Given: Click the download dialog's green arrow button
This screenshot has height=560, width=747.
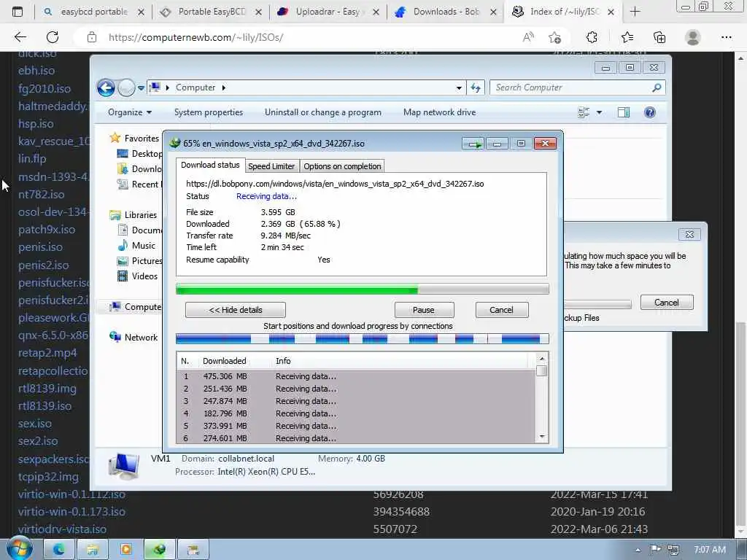Looking at the screenshot, I should click(x=473, y=144).
